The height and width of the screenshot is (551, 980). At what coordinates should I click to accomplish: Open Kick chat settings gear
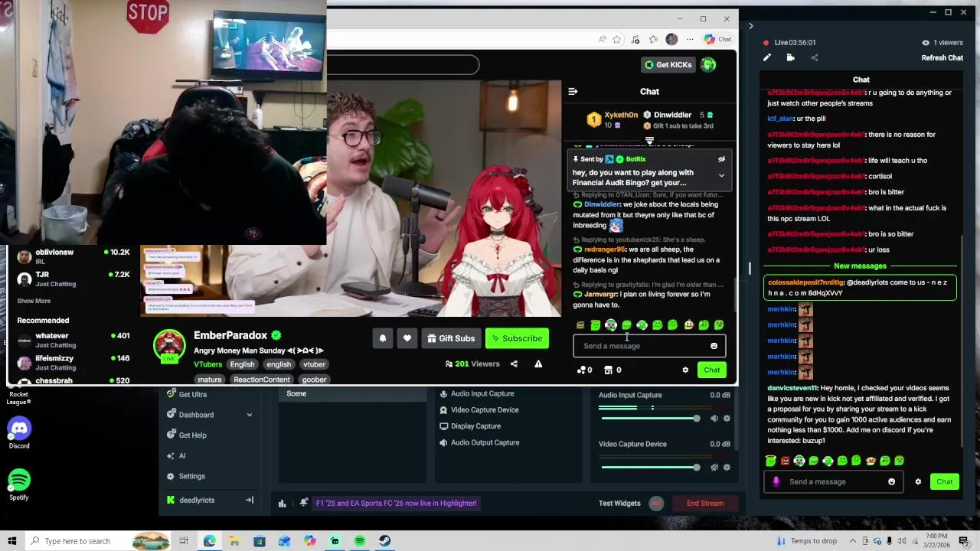point(685,370)
